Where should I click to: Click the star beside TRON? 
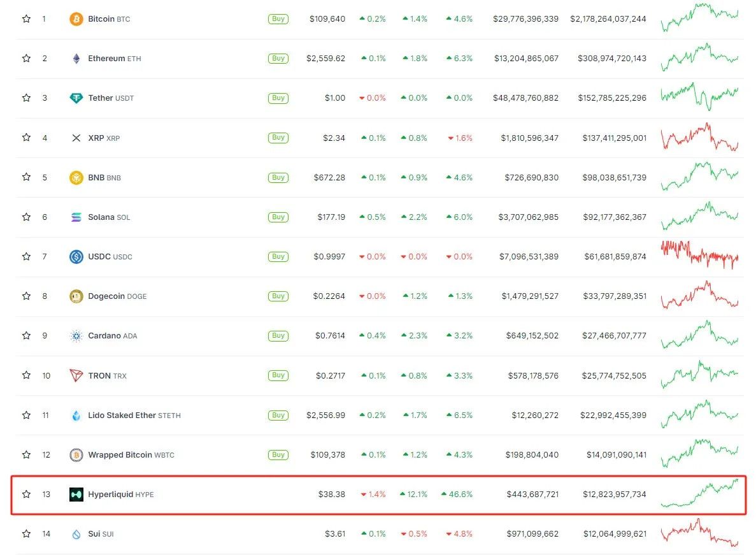point(27,375)
